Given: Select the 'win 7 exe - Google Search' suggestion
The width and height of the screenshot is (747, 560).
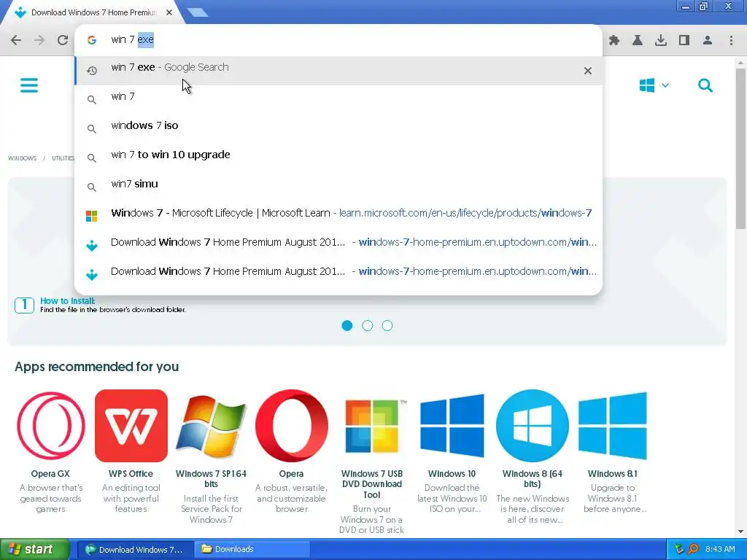Looking at the screenshot, I should click(x=338, y=71).
